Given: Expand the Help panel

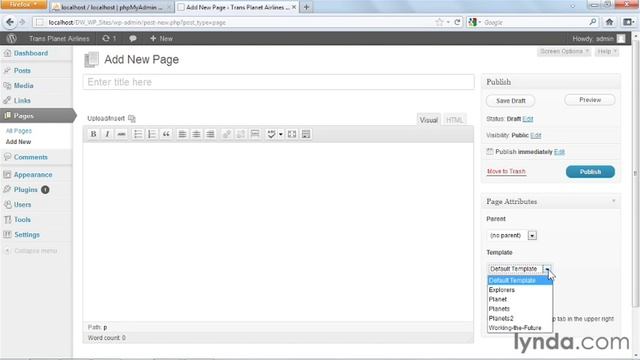Looking at the screenshot, I should tap(607, 51).
